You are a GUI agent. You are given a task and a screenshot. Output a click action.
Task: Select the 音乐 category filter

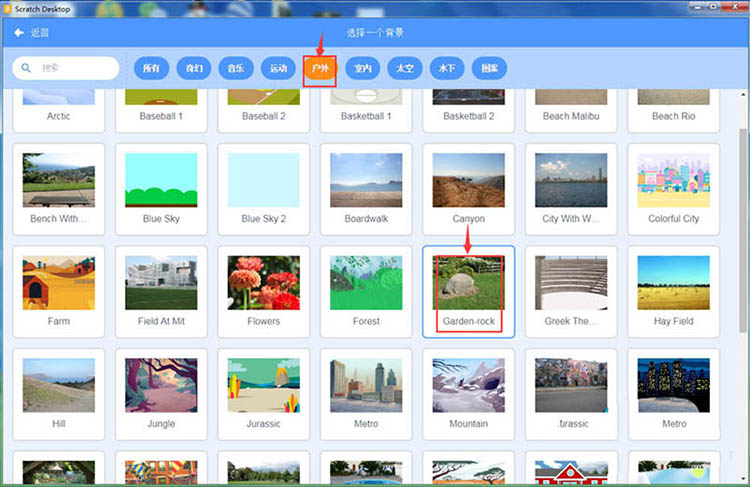236,68
